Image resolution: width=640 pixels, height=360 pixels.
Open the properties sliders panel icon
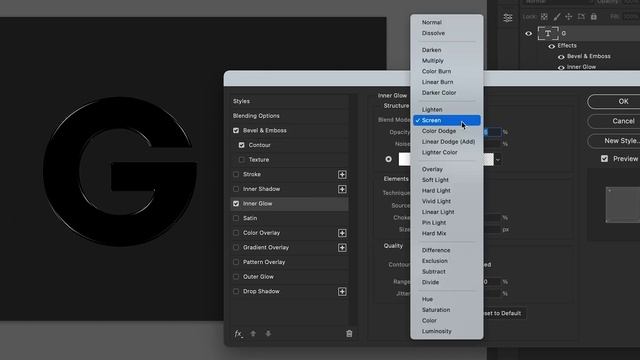click(x=508, y=18)
